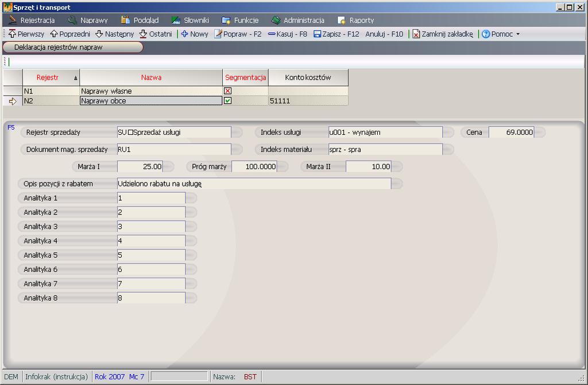
Task: Click the Analityka 4 field
Action: tap(151, 240)
